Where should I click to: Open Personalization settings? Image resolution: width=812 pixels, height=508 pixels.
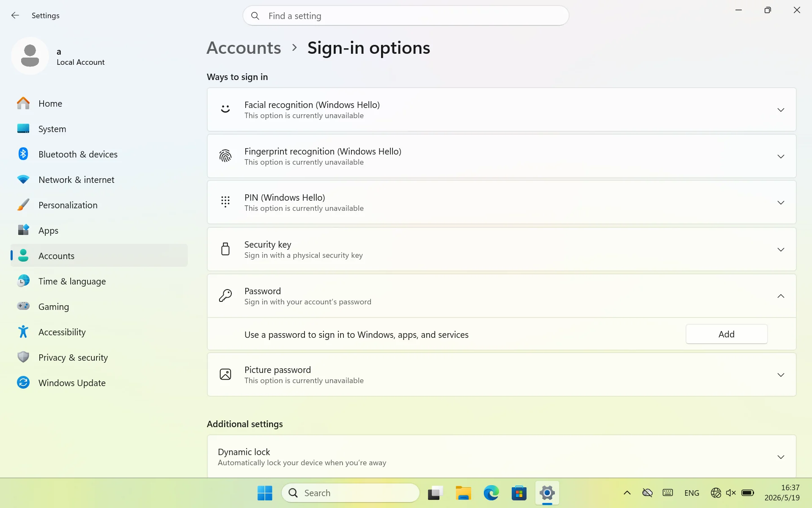tap(99, 205)
